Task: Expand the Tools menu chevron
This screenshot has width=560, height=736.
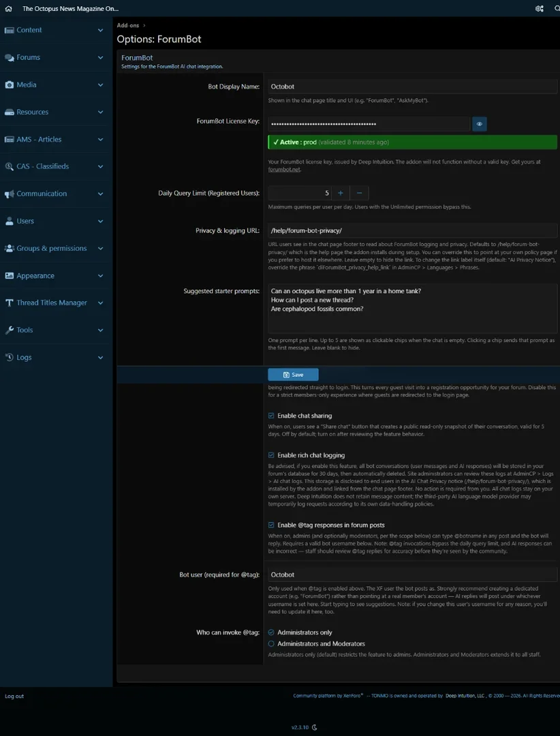Action: click(100, 330)
